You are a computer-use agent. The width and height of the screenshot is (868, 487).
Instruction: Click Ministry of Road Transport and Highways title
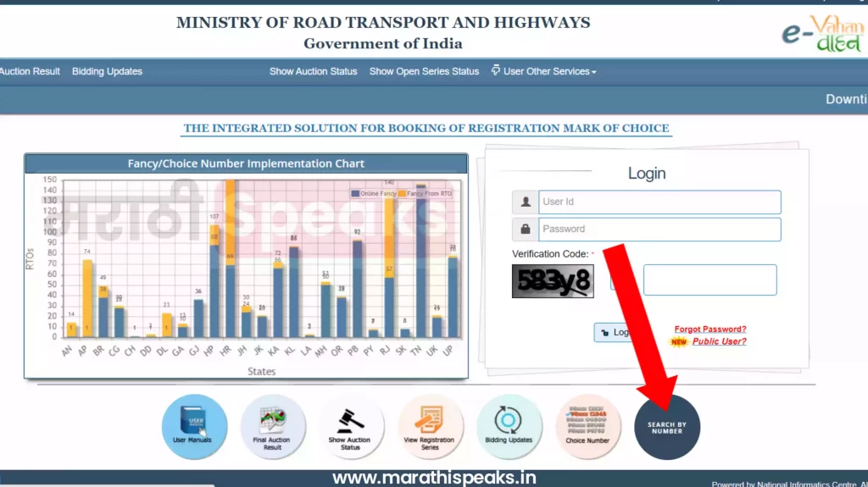click(383, 23)
